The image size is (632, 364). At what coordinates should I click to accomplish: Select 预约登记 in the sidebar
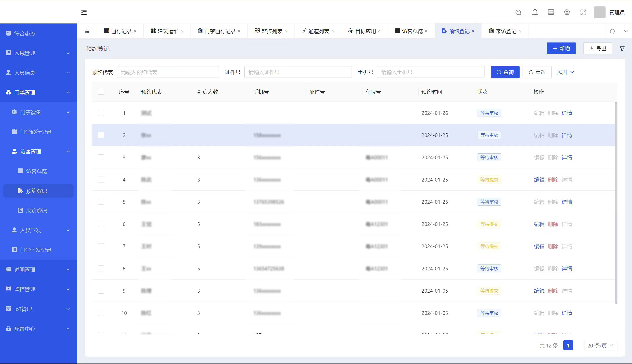tap(39, 191)
